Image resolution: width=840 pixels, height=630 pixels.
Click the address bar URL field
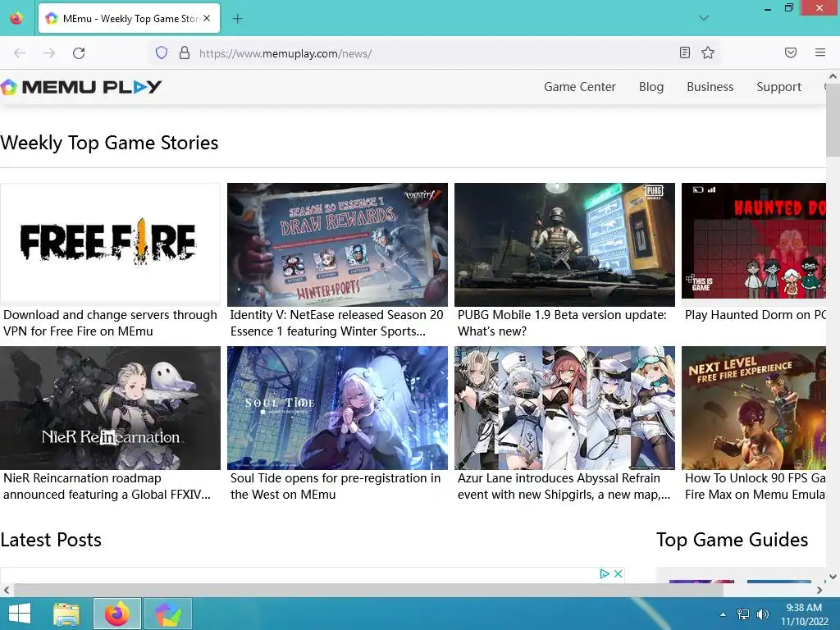tap(434, 53)
